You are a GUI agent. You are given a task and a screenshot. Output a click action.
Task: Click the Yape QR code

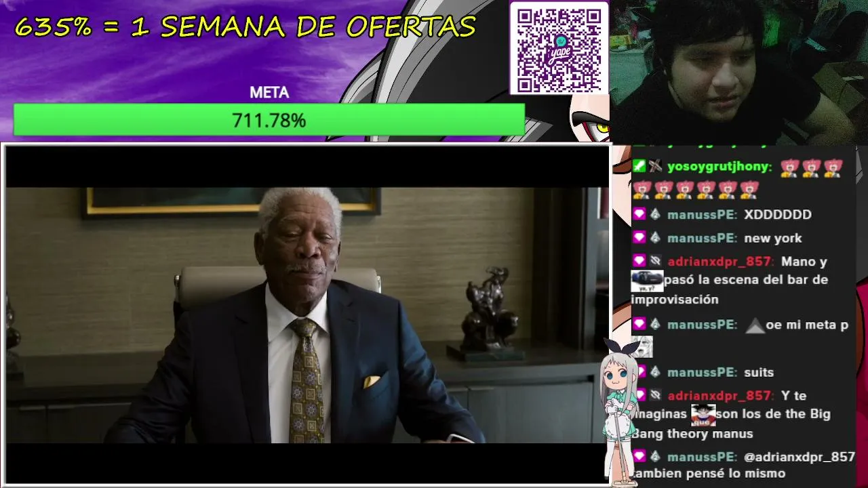click(559, 49)
